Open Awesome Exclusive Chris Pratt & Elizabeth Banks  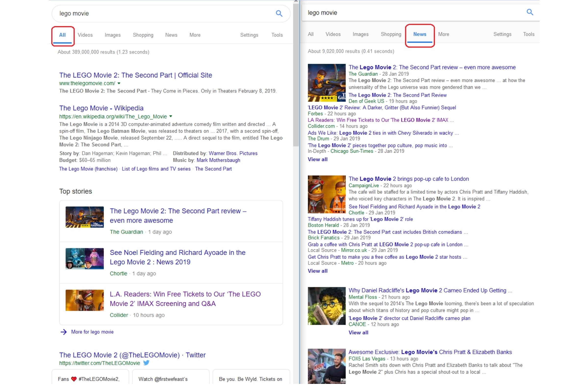point(430,352)
